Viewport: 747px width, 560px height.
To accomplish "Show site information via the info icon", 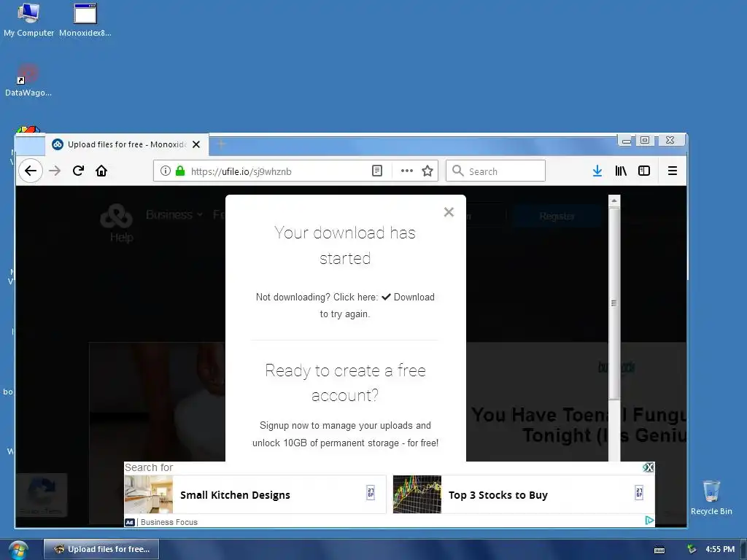I will pyautogui.click(x=166, y=171).
